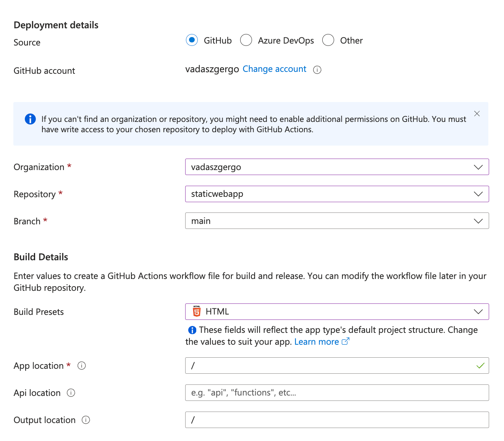Open the Learn more link
504x441 pixels.
[x=316, y=342]
